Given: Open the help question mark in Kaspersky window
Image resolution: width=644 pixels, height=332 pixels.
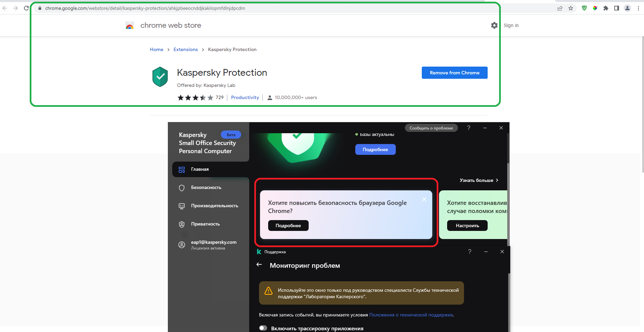Looking at the screenshot, I should 468,128.
